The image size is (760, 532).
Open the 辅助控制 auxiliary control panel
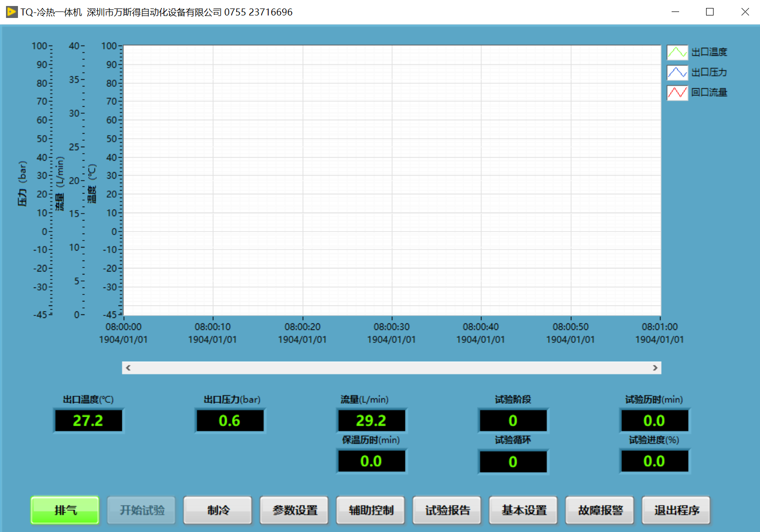371,510
